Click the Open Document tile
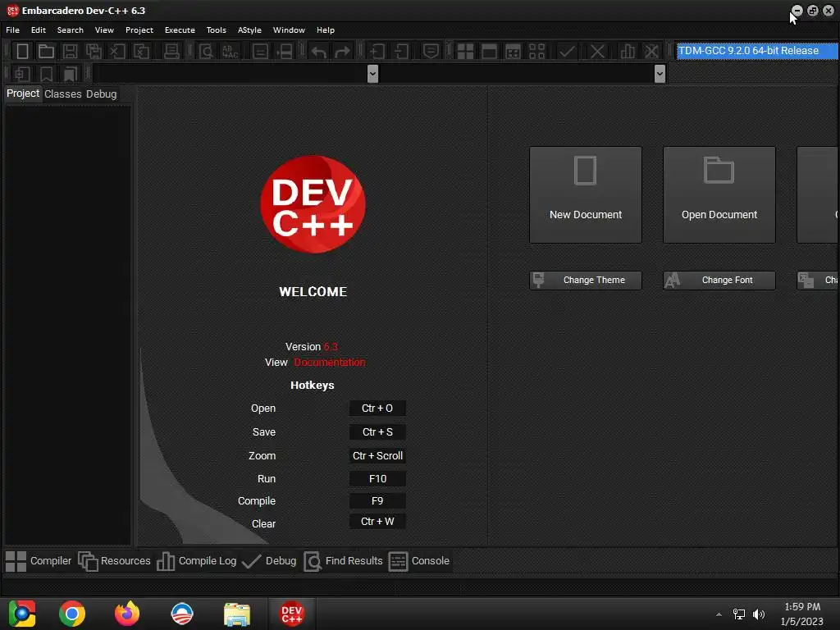Image resolution: width=840 pixels, height=630 pixels. click(719, 194)
